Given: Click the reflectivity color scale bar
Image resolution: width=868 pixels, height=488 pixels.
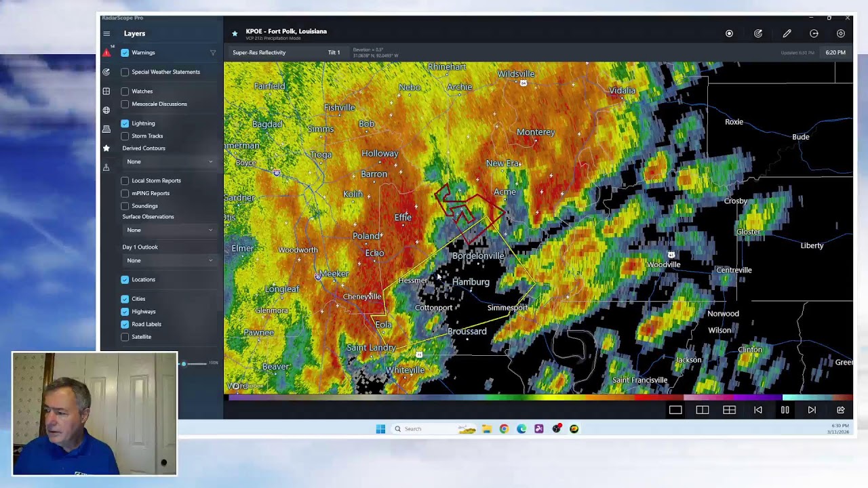Looking at the screenshot, I should point(539,398).
